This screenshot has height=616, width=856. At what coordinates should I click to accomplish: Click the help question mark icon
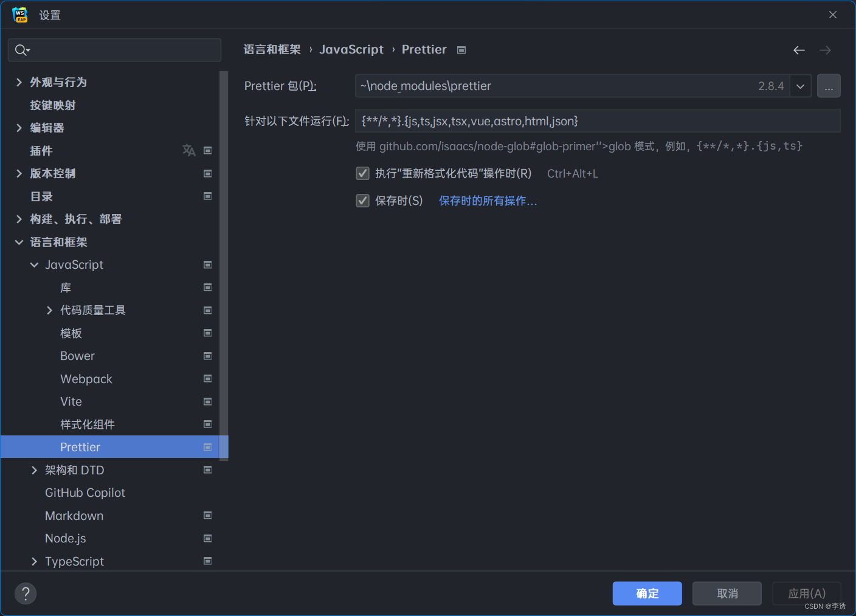click(25, 594)
